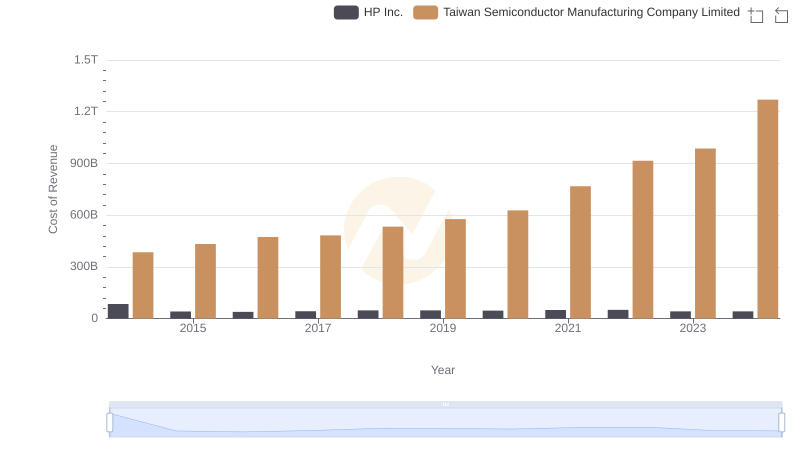Click the 2015 x-axis label

tap(193, 328)
